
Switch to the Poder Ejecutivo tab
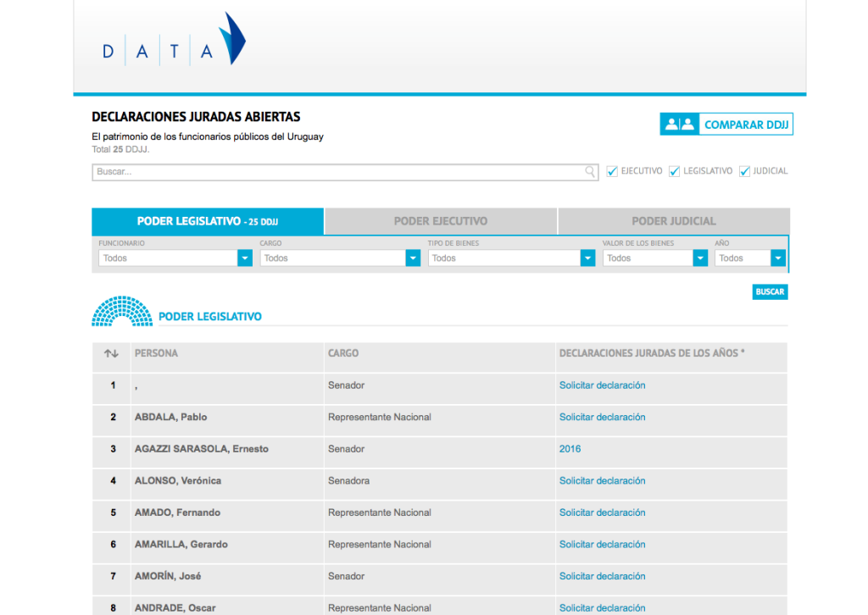tap(441, 221)
